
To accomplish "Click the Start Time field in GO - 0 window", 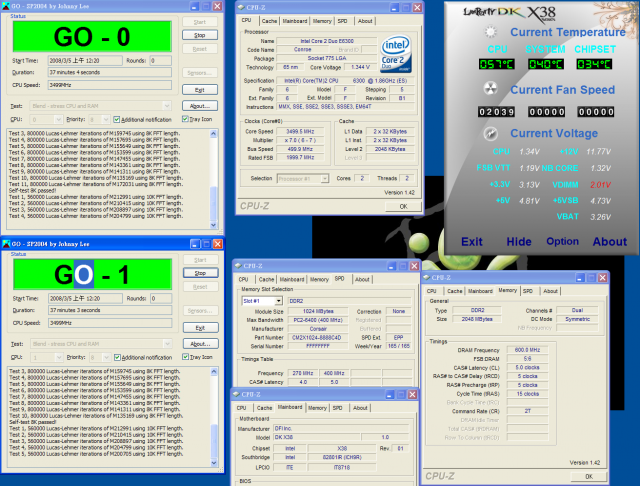I will (x=85, y=60).
